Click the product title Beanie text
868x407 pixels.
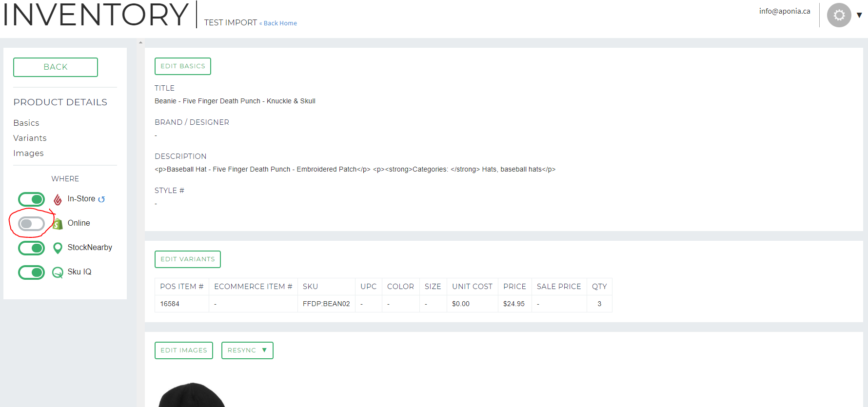235,101
